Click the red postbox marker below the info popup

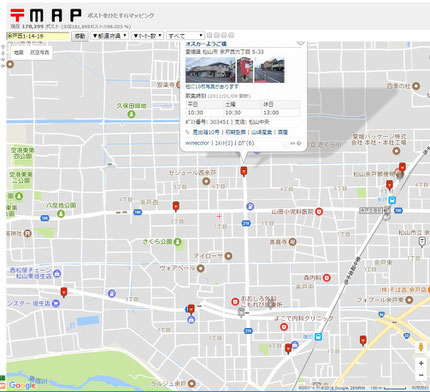(x=244, y=171)
